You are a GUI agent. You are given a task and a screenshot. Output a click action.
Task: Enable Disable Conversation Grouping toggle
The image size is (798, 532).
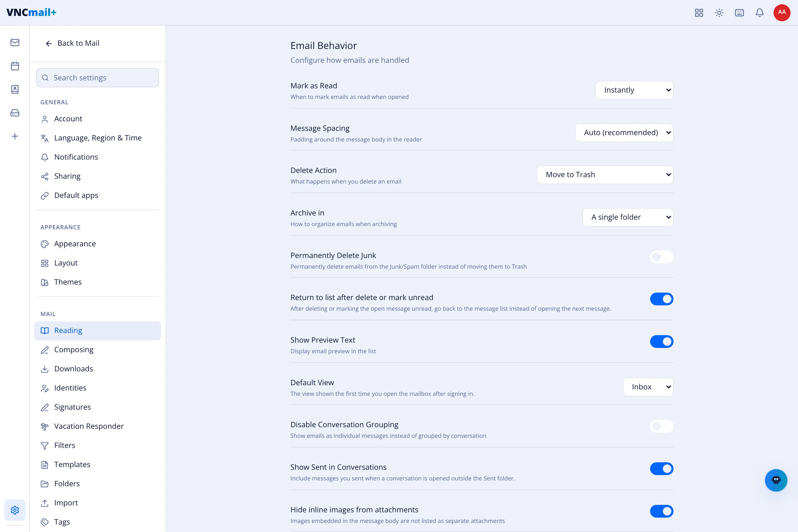point(662,426)
